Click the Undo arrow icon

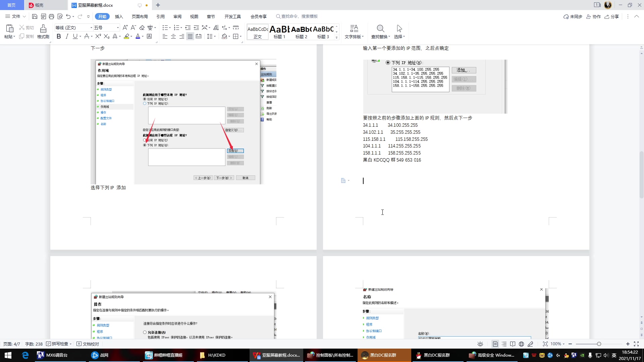pyautogui.click(x=68, y=16)
